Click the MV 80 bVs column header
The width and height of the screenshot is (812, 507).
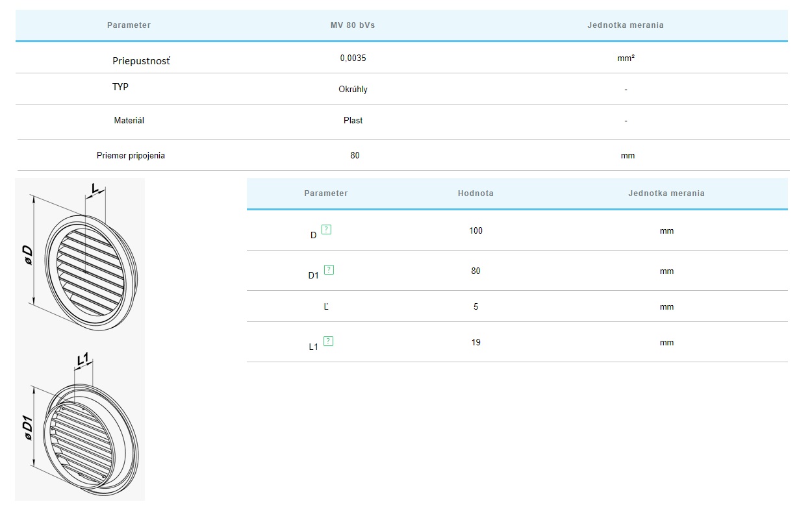click(352, 25)
